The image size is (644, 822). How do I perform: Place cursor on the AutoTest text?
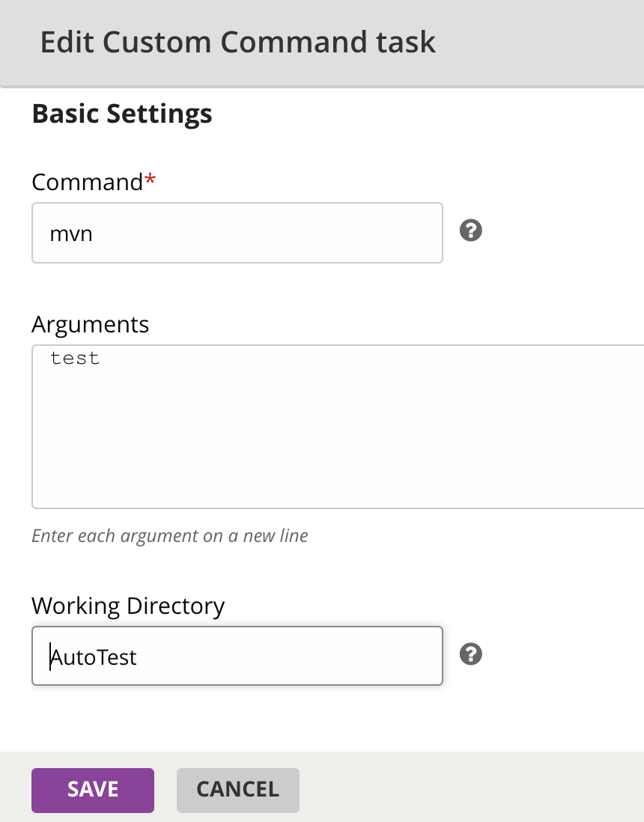click(x=94, y=657)
